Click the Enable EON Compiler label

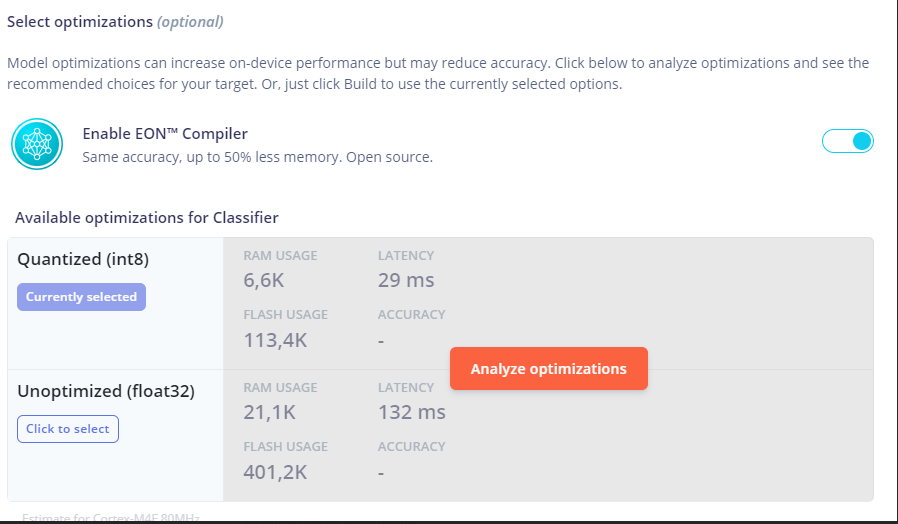[x=165, y=133]
